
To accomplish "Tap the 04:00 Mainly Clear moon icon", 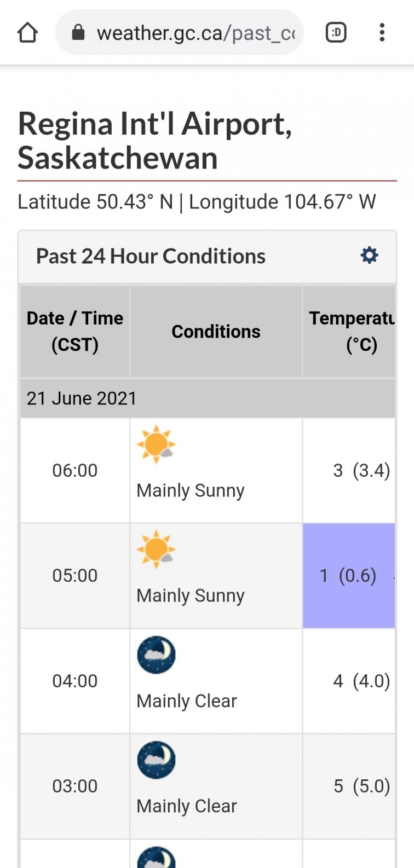I will click(x=156, y=655).
